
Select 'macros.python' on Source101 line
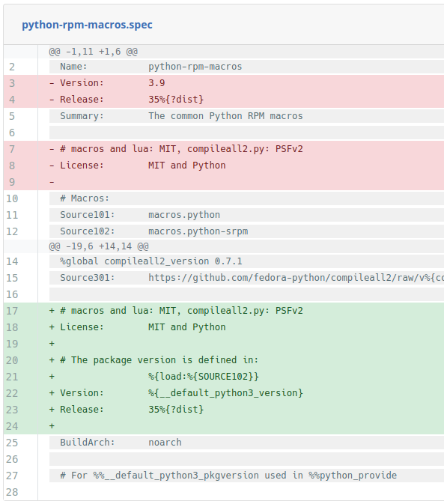pyautogui.click(x=184, y=215)
